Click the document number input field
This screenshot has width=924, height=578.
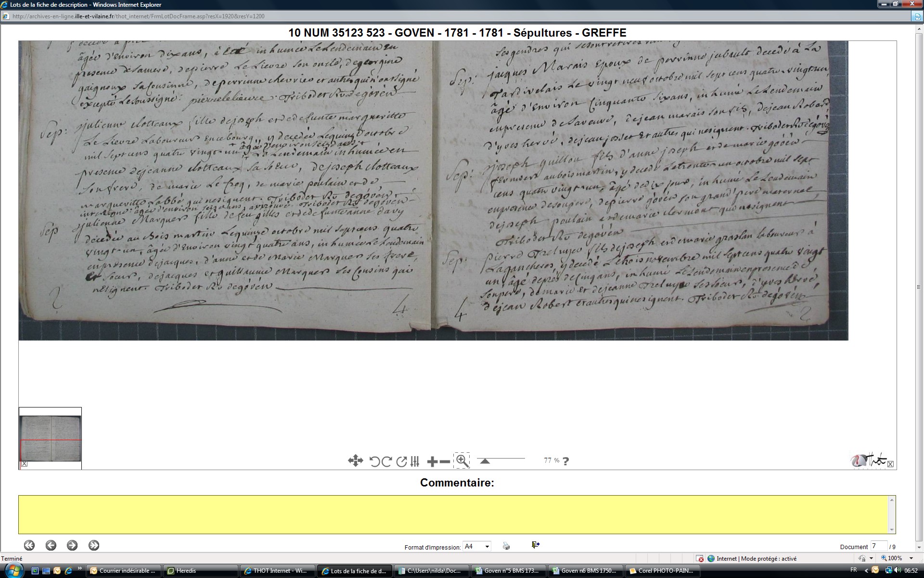tap(878, 546)
